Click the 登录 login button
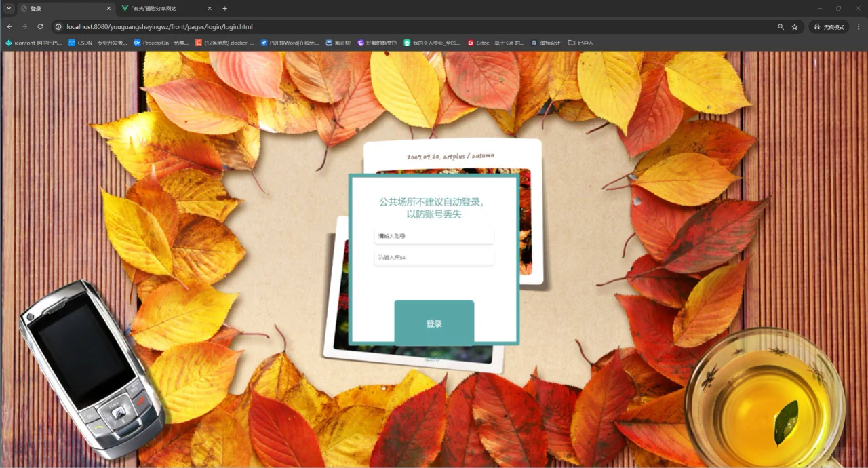Screen dimensions: 868x468 (434, 324)
